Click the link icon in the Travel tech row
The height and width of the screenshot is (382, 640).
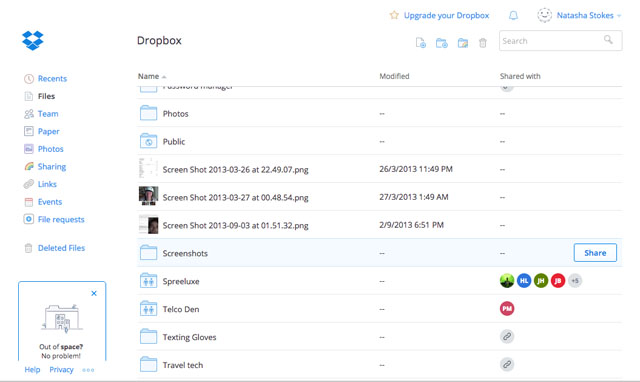click(x=507, y=364)
